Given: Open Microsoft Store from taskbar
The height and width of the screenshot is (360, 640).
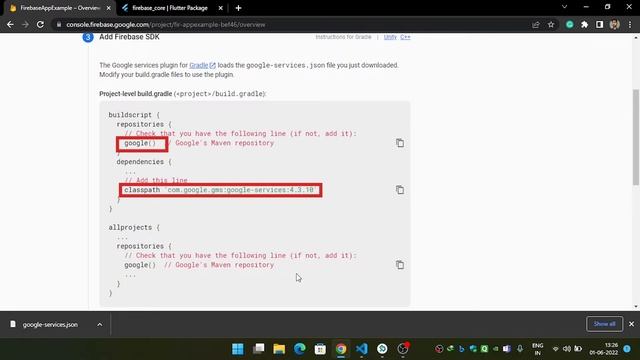Looking at the screenshot, I should [320, 349].
